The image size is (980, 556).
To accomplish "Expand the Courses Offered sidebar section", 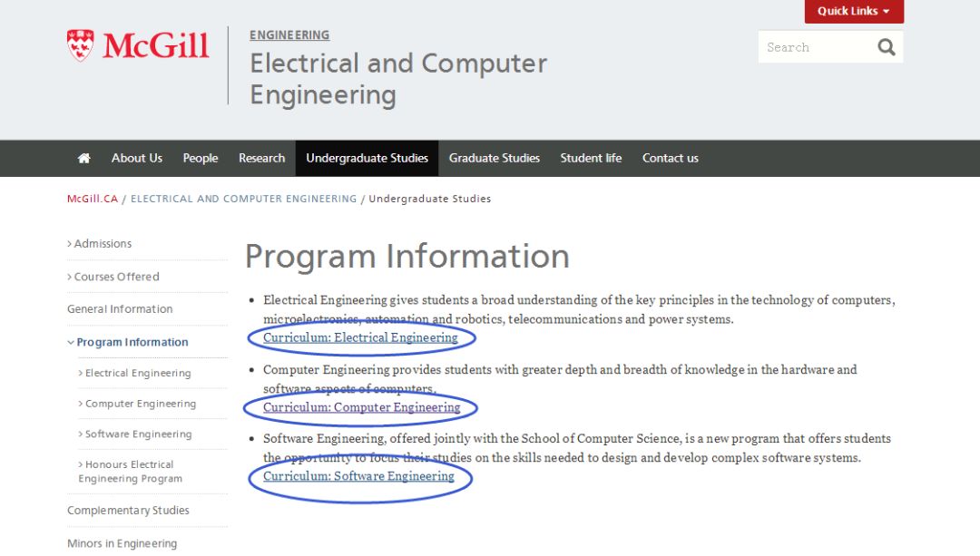I will pos(116,277).
